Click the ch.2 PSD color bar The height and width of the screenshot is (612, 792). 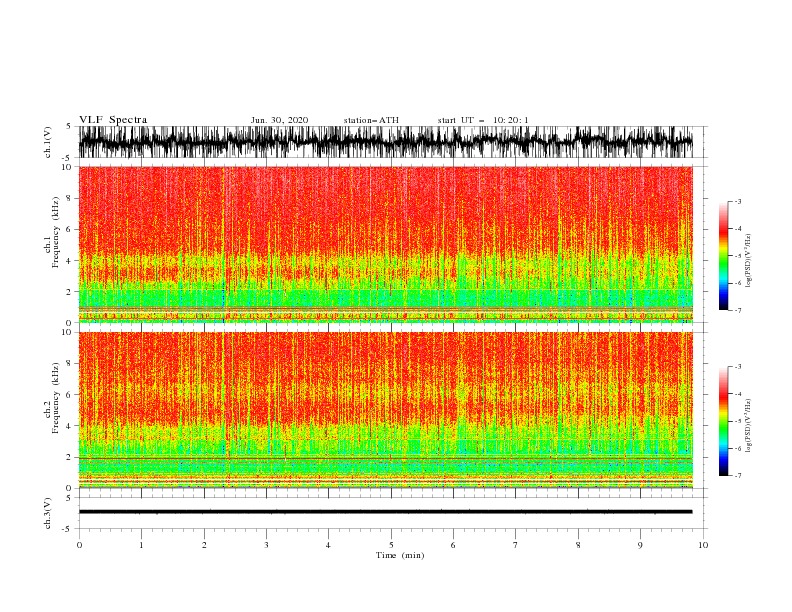tap(723, 421)
